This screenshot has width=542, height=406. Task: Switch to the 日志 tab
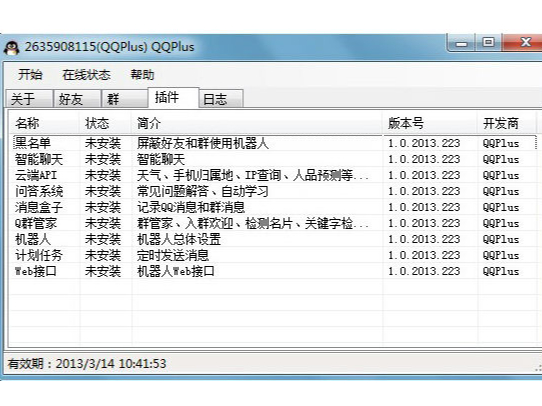(221, 99)
